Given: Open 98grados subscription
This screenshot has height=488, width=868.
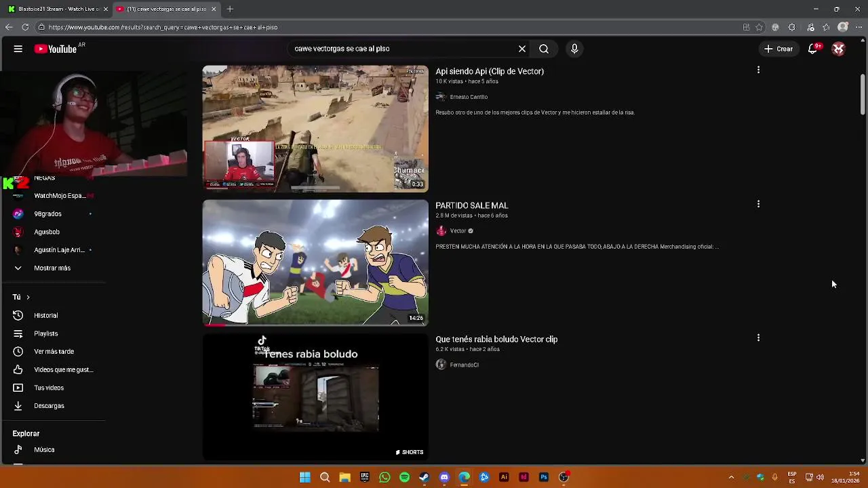Looking at the screenshot, I should (53, 213).
